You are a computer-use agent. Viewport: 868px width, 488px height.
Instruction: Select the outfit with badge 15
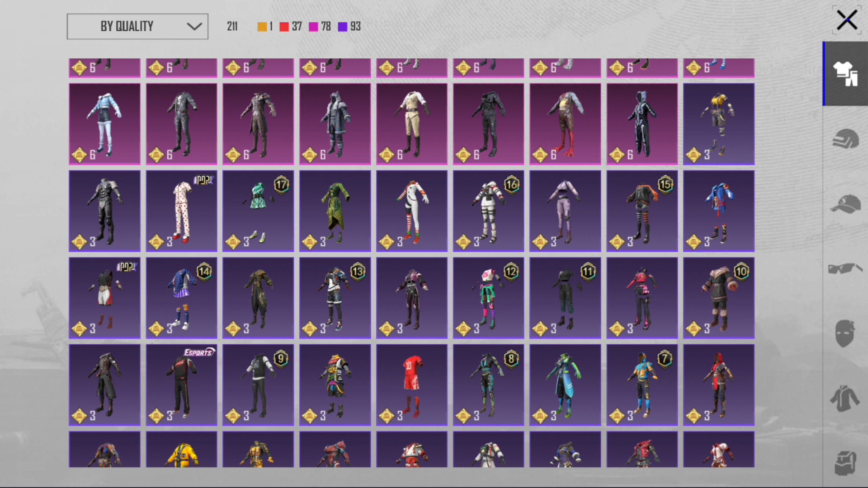[642, 211]
